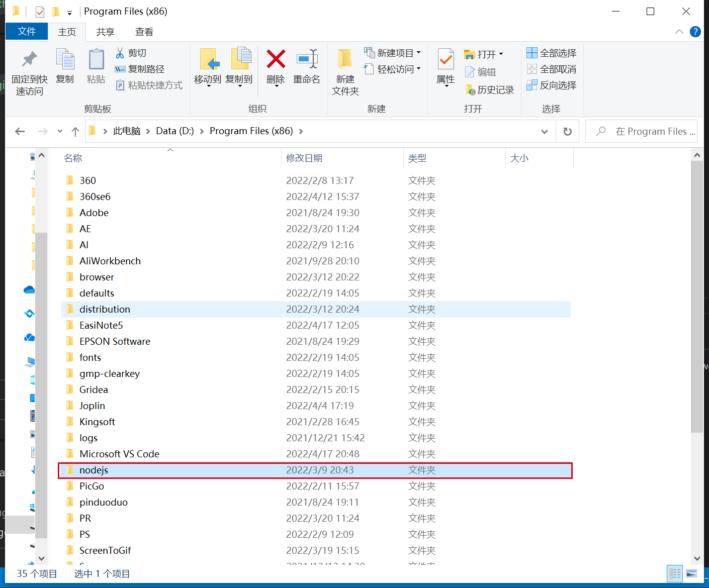Select the pinduoduo folder

pyautogui.click(x=315, y=502)
